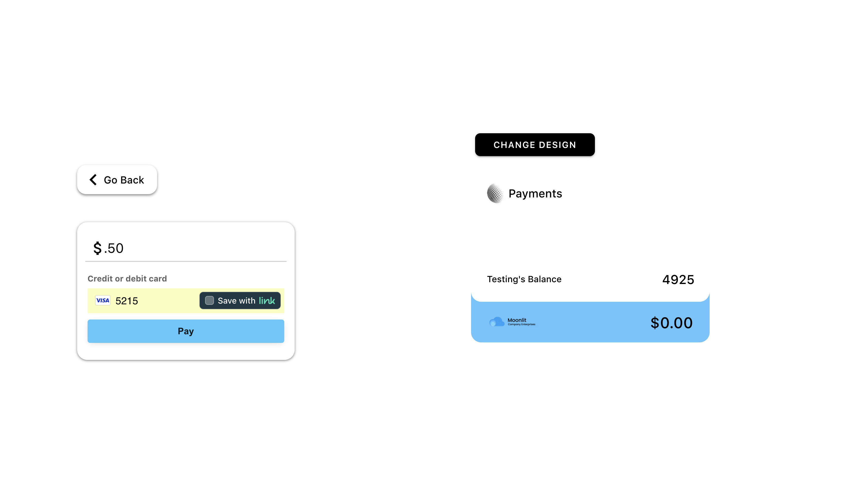The image size is (868, 500).
Task: Click the CHANGE DESIGN button
Action: tap(535, 145)
